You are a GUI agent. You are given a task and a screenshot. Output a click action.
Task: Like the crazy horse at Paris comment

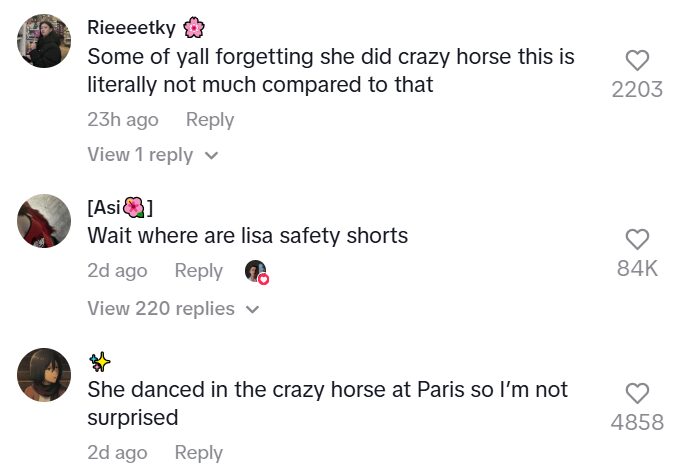(x=637, y=393)
